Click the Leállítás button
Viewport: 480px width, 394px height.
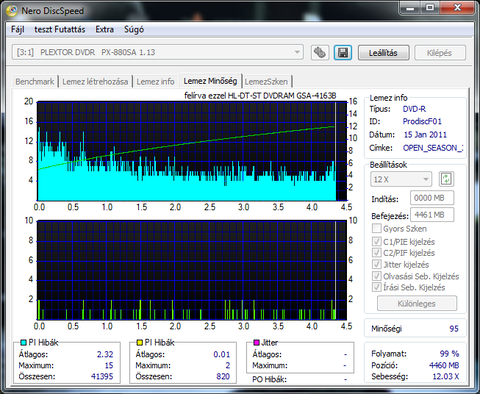pos(383,53)
